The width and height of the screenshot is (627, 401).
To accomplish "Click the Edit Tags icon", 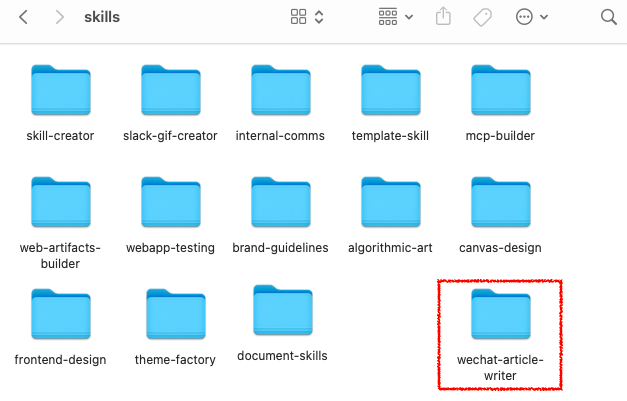I will click(482, 17).
